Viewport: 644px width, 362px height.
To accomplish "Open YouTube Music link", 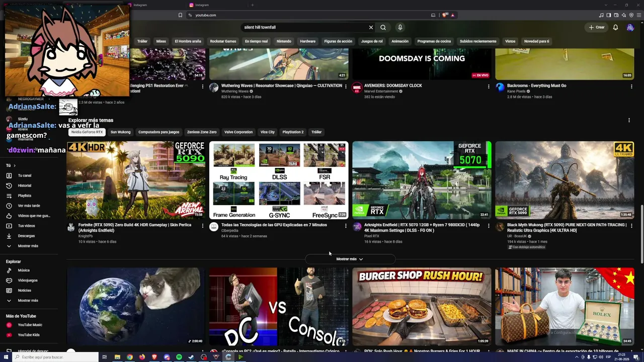I will 30,325.
